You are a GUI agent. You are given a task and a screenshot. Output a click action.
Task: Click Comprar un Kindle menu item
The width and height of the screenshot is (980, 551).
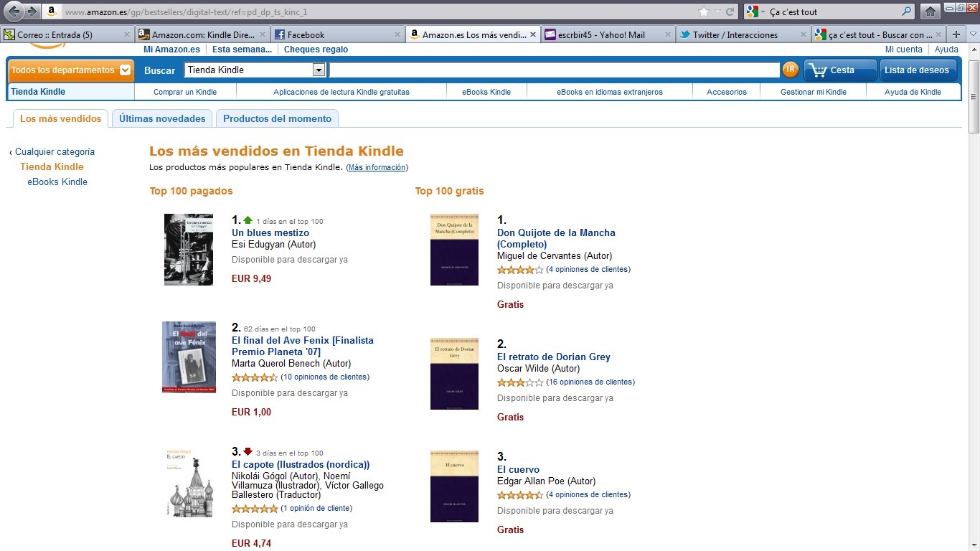(x=185, y=92)
